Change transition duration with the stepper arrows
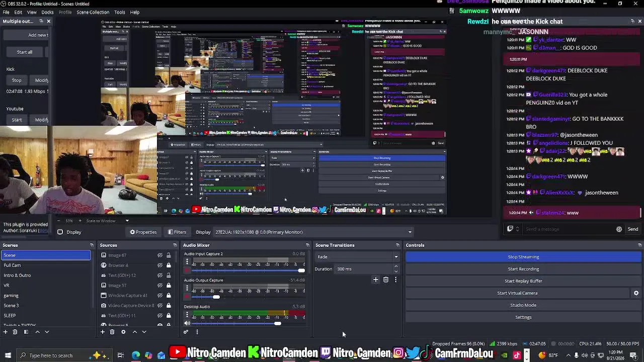Image resolution: width=644 pixels, height=362 pixels. click(x=396, y=269)
